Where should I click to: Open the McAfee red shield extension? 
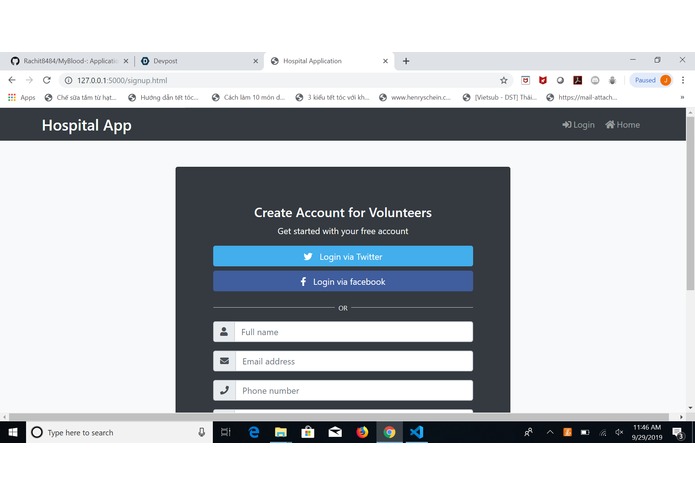[543, 80]
